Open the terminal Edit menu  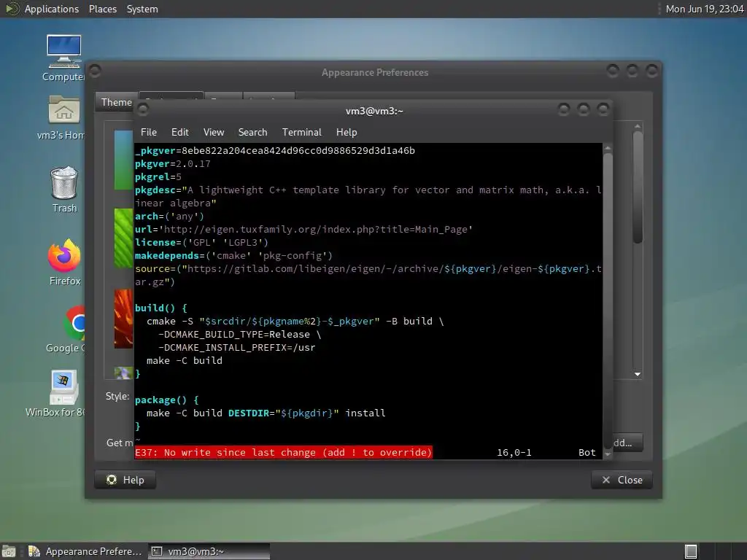(179, 132)
